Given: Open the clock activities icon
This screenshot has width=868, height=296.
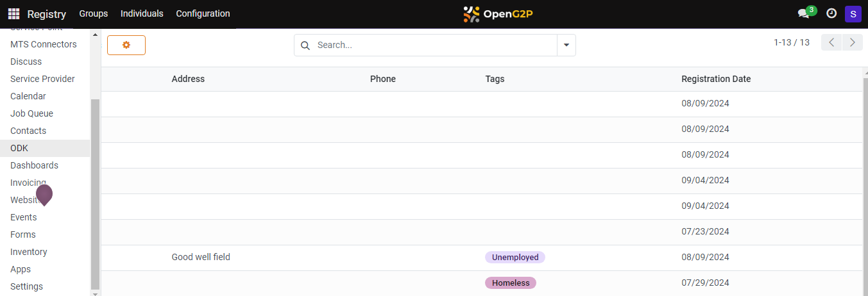Looking at the screenshot, I should click(x=831, y=13).
